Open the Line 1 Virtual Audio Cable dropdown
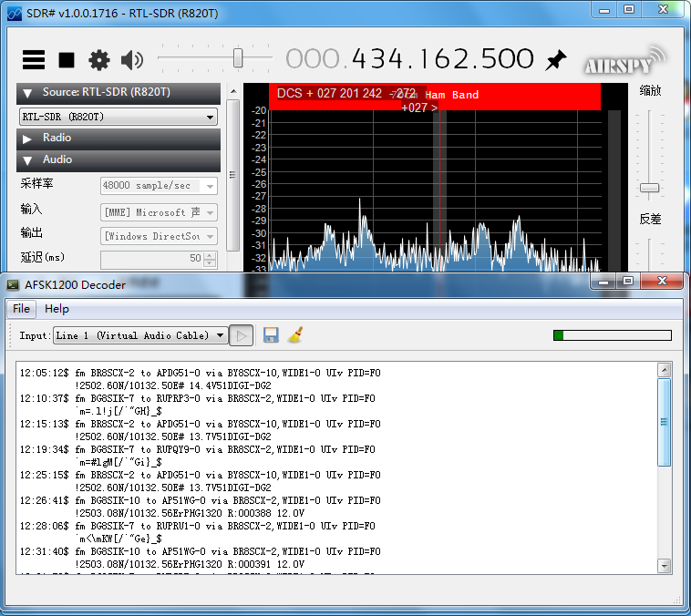Image resolution: width=691 pixels, height=616 pixels. tap(140, 335)
